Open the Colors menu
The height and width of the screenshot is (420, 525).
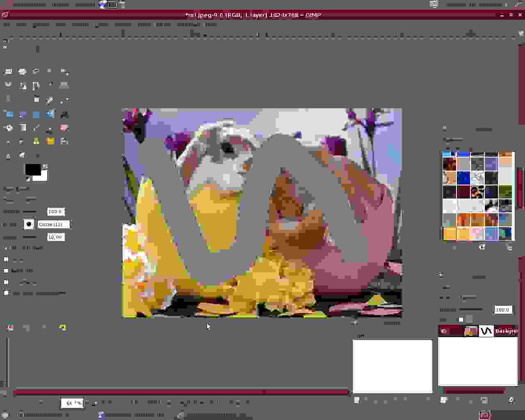click(123, 25)
